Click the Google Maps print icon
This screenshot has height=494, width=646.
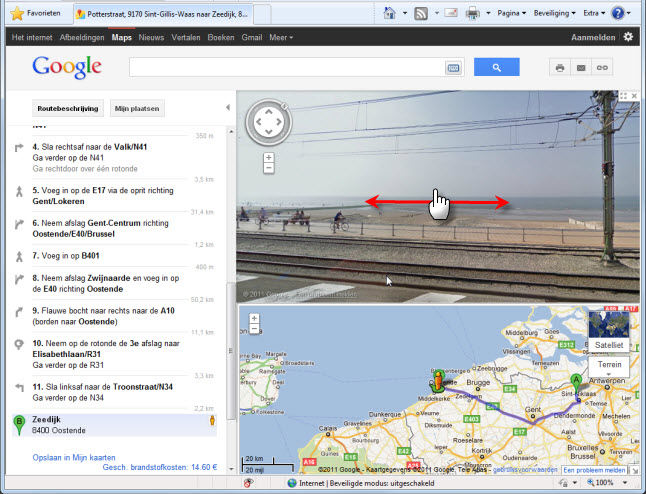tap(560, 68)
